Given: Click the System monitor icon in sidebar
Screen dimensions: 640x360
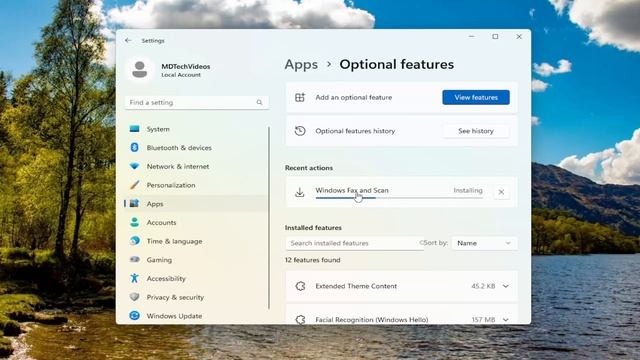Looking at the screenshot, I should tap(134, 129).
